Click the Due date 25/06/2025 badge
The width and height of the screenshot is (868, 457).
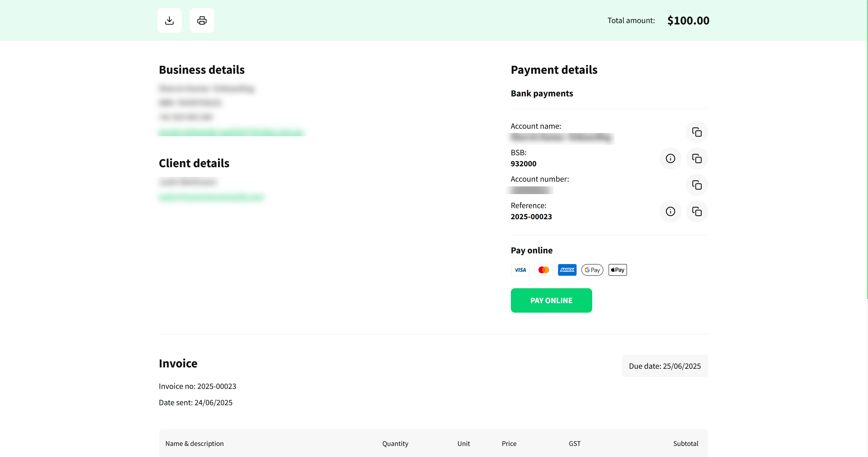[x=665, y=366]
